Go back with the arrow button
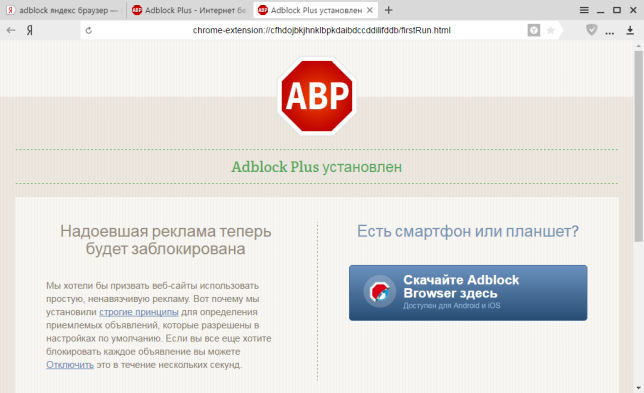 [x=11, y=30]
